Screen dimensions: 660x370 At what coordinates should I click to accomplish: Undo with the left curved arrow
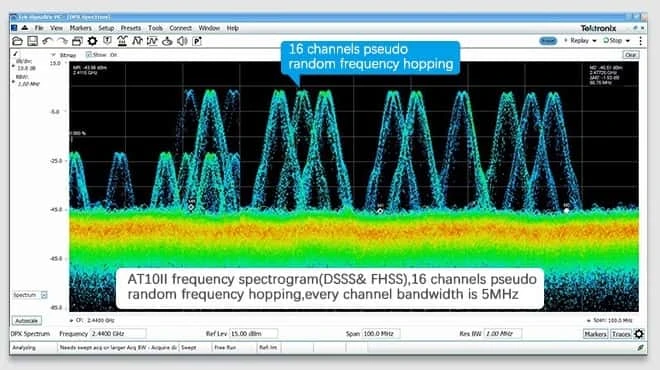click(x=47, y=41)
